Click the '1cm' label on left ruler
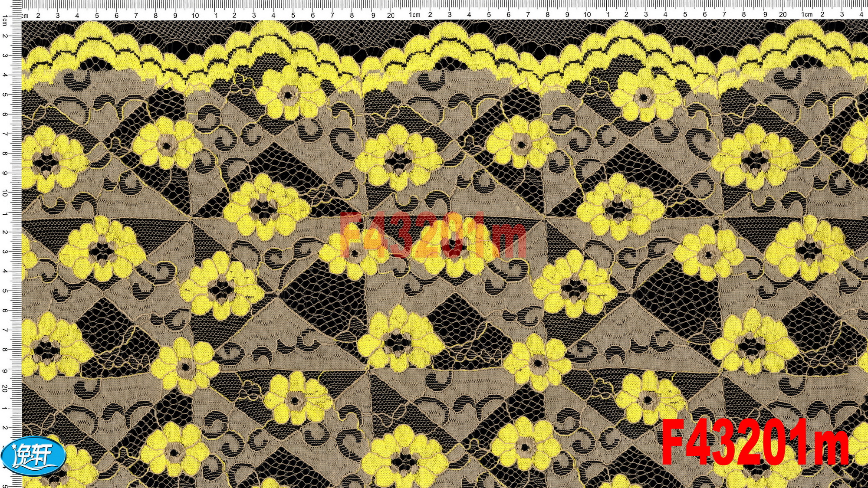The width and height of the screenshot is (868, 488). (x=5, y=20)
